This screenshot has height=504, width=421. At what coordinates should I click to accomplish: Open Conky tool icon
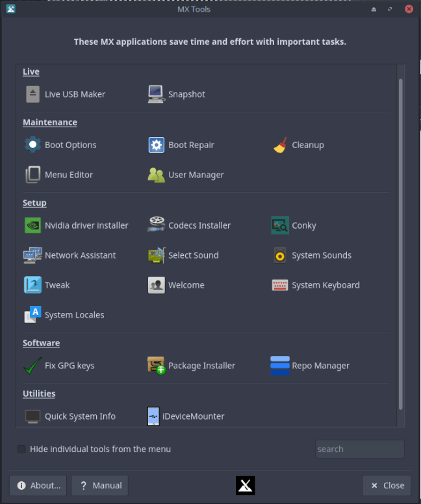(x=280, y=225)
